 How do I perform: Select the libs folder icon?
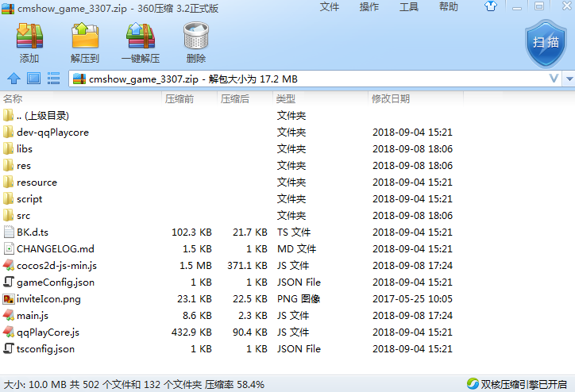coord(8,148)
